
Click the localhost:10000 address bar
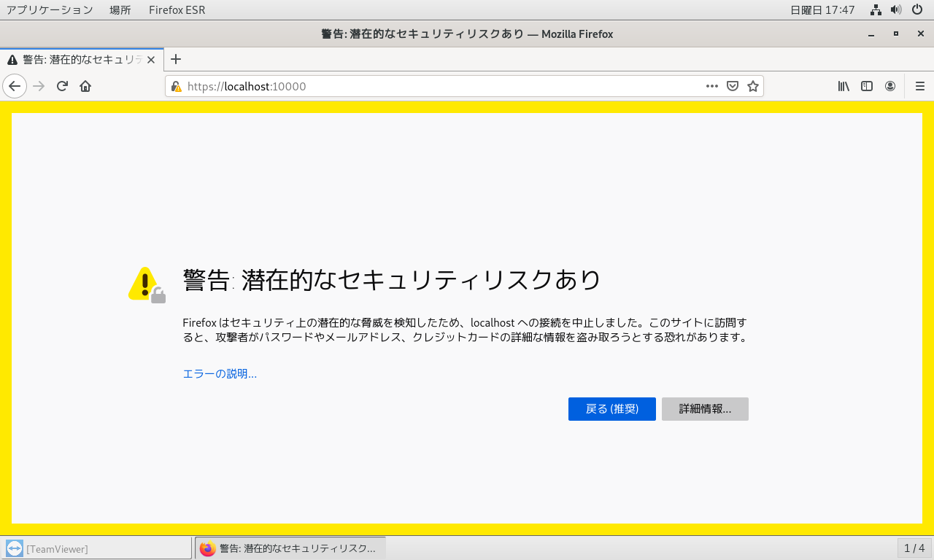(438, 86)
